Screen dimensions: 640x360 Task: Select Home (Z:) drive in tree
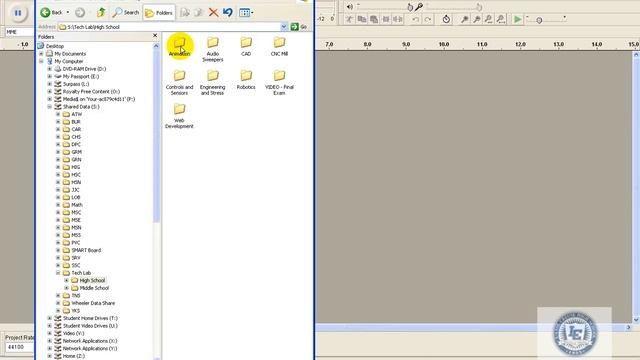74,356
